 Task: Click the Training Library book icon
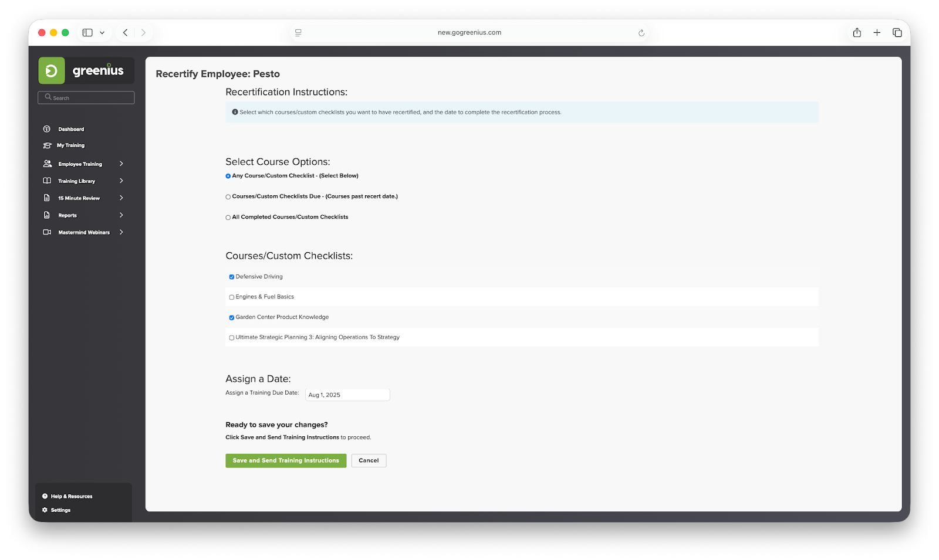tap(47, 181)
